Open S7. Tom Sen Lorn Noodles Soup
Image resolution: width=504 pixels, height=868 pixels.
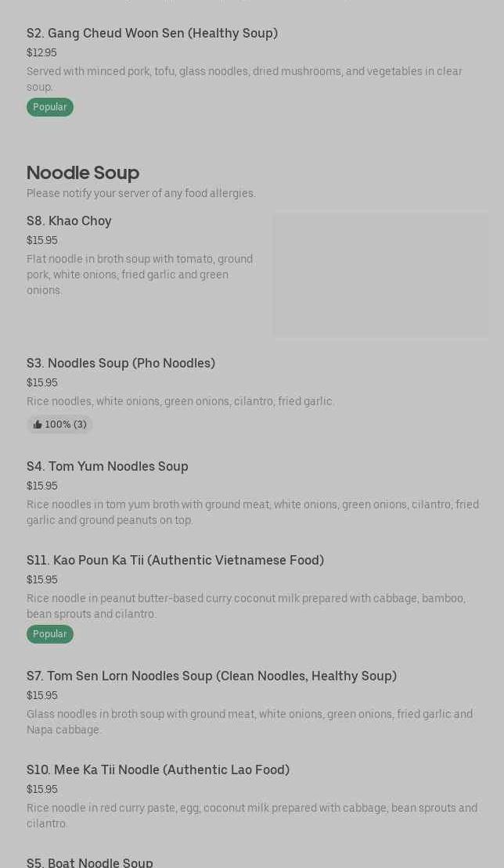(211, 676)
